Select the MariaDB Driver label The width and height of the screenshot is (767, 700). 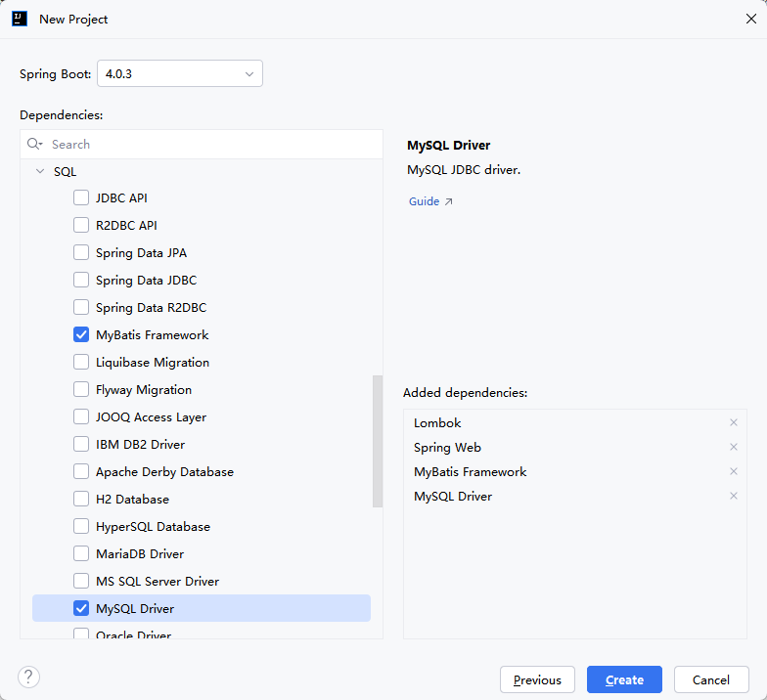140,553
